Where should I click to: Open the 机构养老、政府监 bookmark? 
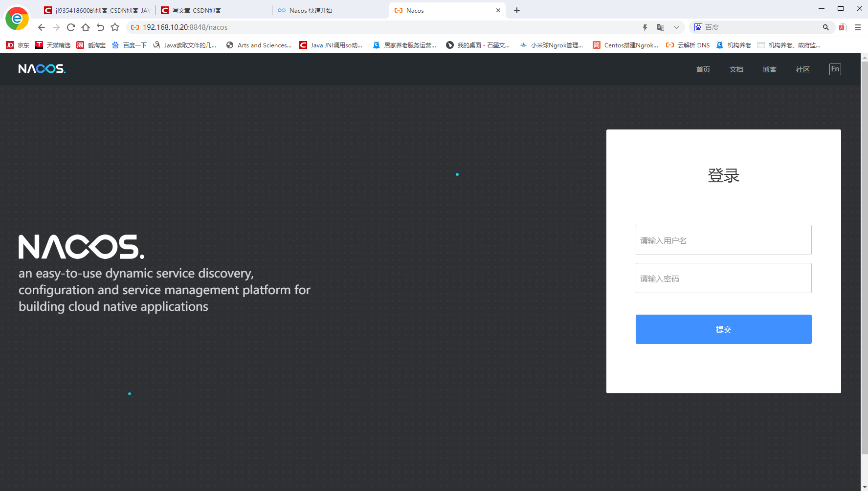788,45
